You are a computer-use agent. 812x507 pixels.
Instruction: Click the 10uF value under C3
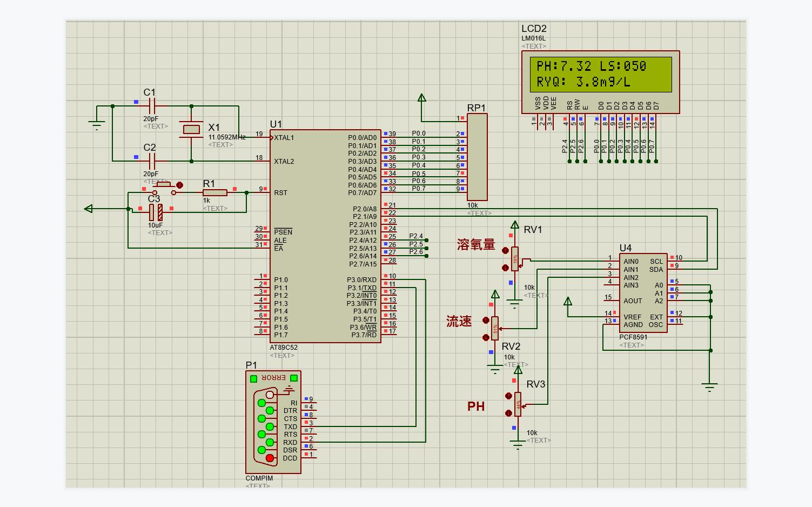pos(156,225)
